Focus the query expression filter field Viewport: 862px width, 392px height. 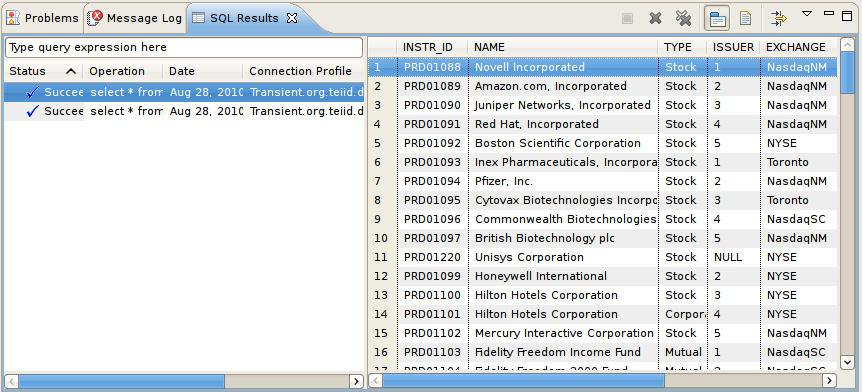tap(184, 47)
